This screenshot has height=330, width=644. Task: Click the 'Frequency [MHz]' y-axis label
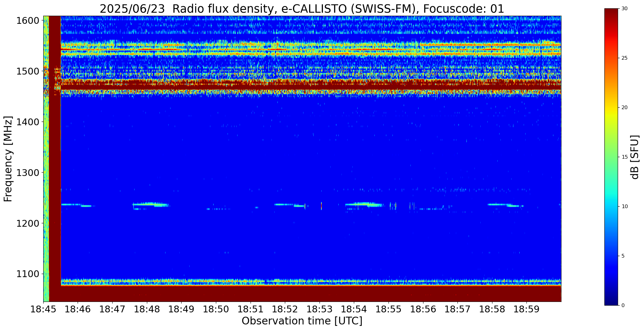point(8,159)
